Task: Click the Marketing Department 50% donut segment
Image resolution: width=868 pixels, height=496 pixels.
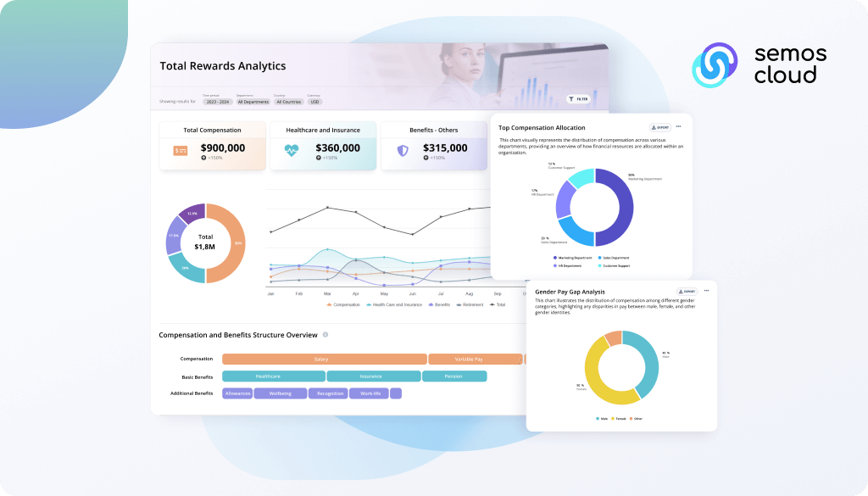Action: (625, 208)
